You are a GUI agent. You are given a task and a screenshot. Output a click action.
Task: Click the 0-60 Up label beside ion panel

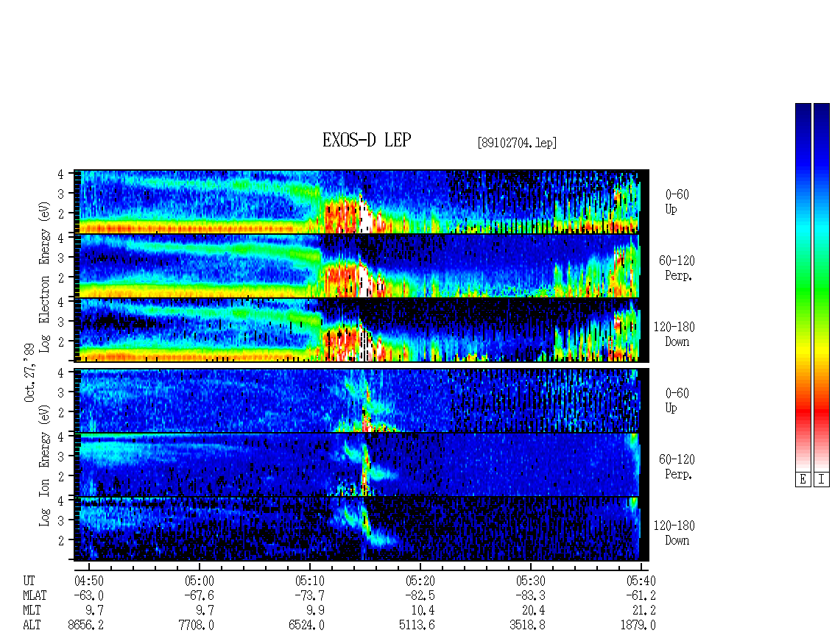point(677,400)
